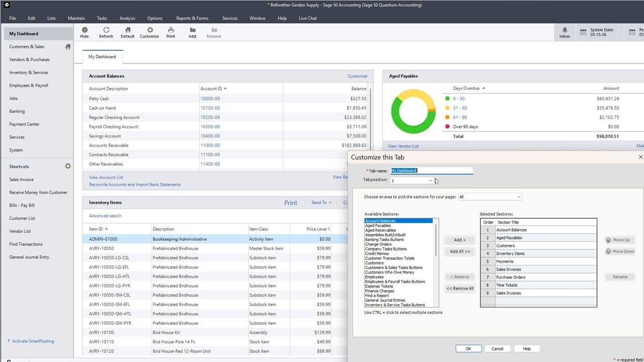
Task: Click the Tab name input field
Action: pos(432,171)
